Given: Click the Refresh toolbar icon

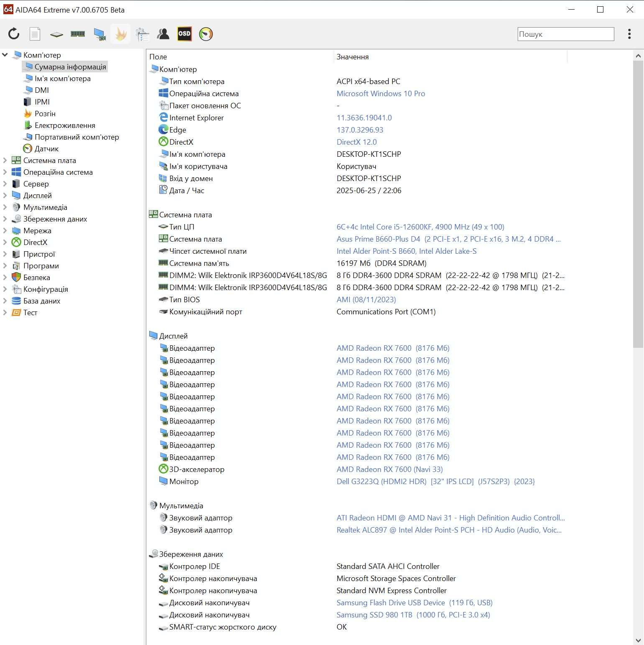Looking at the screenshot, I should click(14, 34).
